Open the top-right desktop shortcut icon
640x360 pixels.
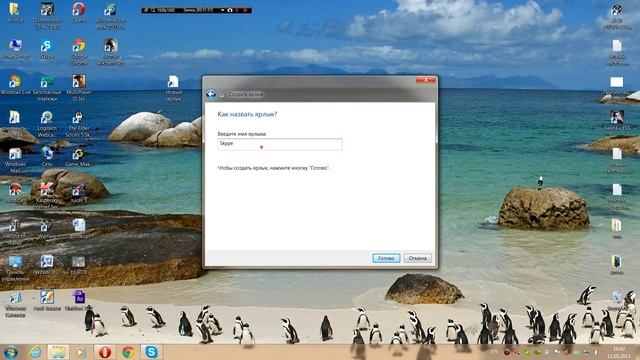pos(617,17)
